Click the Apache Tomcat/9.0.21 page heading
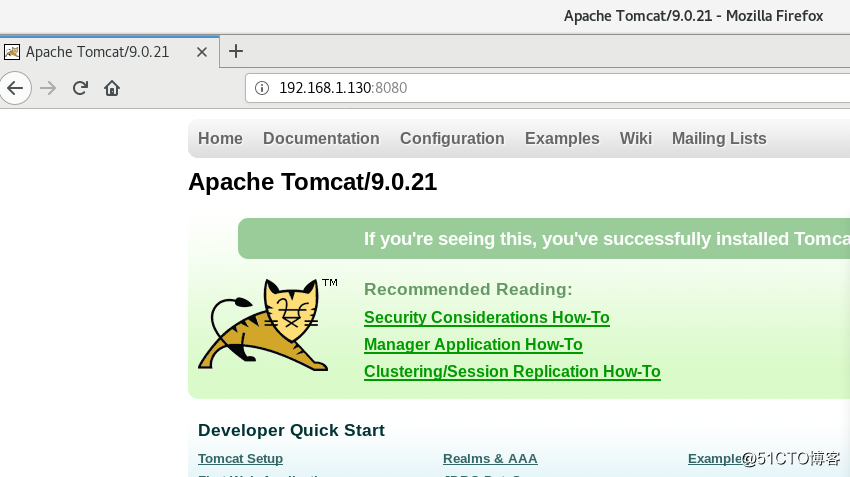Image resolution: width=850 pixels, height=477 pixels. coord(313,182)
